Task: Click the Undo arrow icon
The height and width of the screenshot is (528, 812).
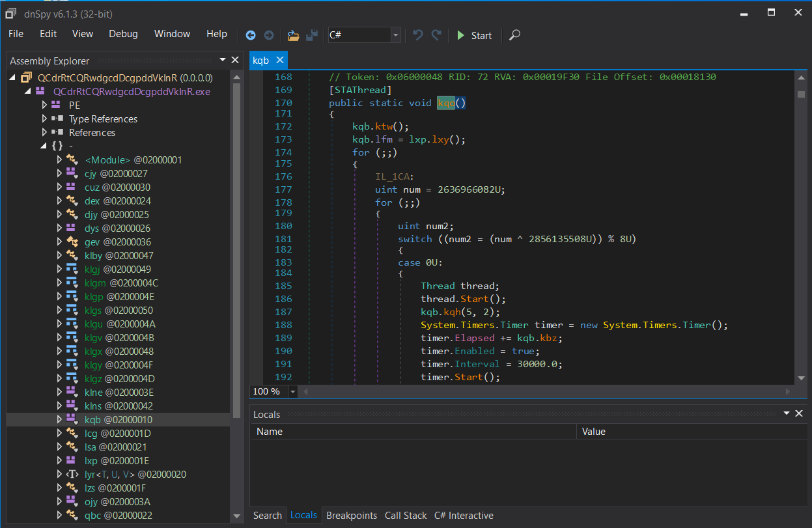Action: tap(418, 35)
